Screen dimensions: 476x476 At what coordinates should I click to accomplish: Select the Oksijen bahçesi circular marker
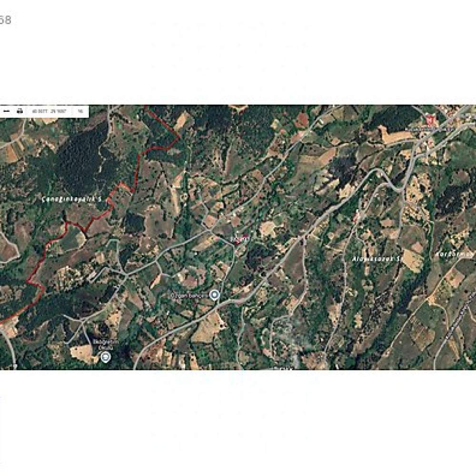point(215,295)
